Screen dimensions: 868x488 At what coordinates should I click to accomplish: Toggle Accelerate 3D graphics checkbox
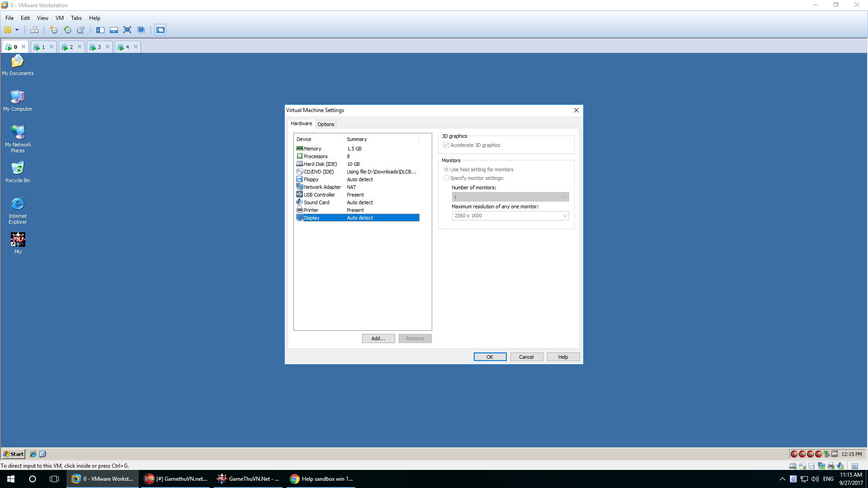click(447, 145)
